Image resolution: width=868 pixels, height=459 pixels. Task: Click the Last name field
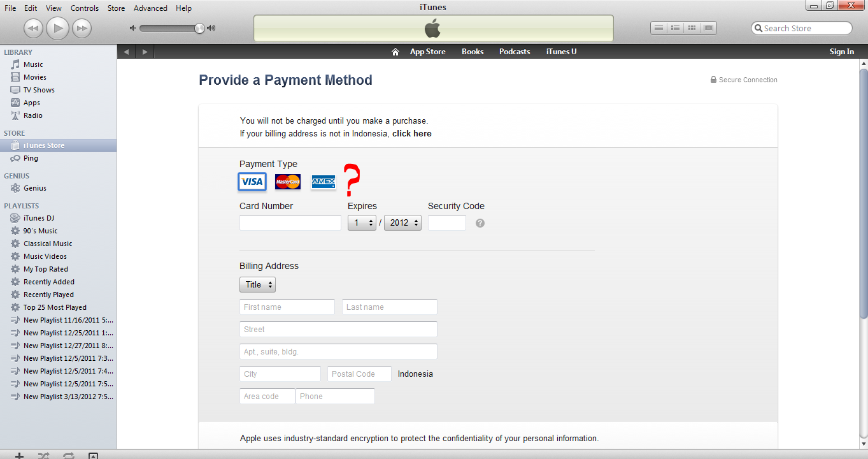[x=390, y=307]
